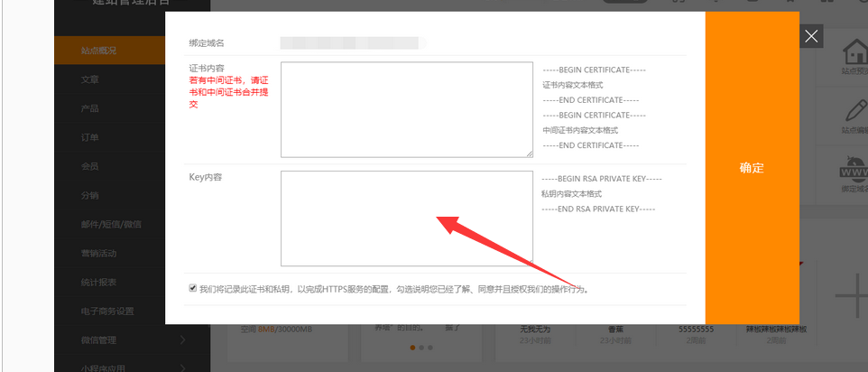The image size is (868, 372).
Task: Uncheck the HTTPS authorization agreement checkbox
Action: tap(192, 288)
